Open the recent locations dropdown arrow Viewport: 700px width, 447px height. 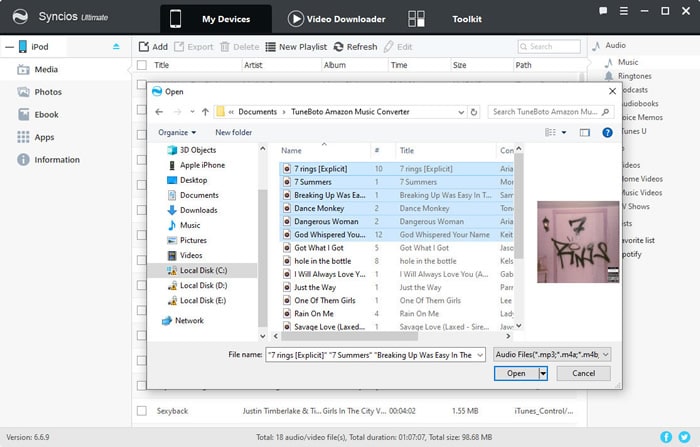(192, 112)
